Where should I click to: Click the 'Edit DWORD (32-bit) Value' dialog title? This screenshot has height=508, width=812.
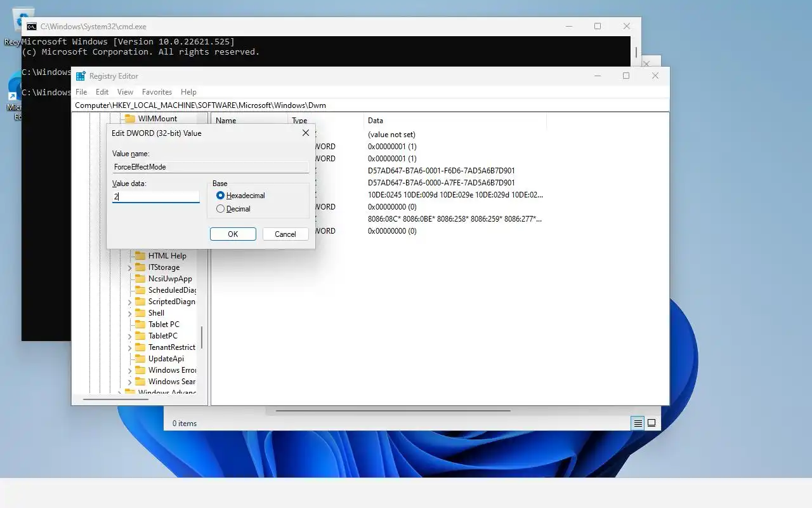click(x=157, y=133)
